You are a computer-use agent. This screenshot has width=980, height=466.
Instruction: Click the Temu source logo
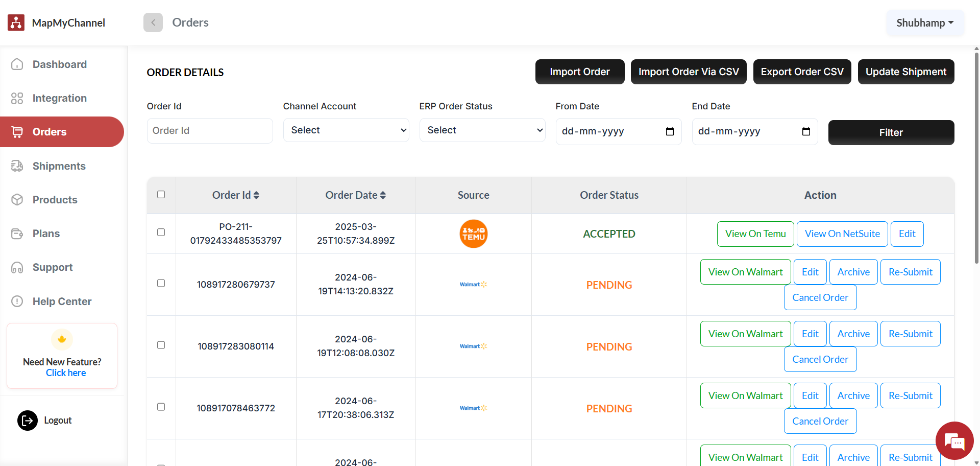pyautogui.click(x=473, y=234)
